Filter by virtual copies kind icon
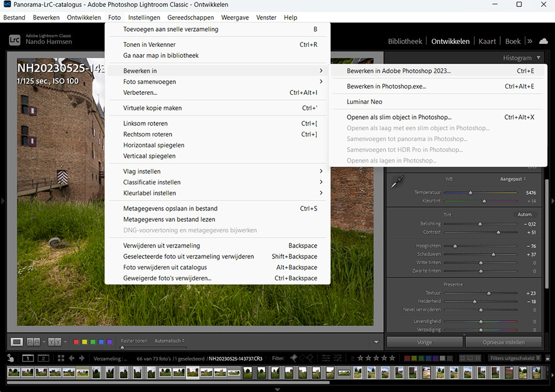 pyautogui.click(x=470, y=358)
